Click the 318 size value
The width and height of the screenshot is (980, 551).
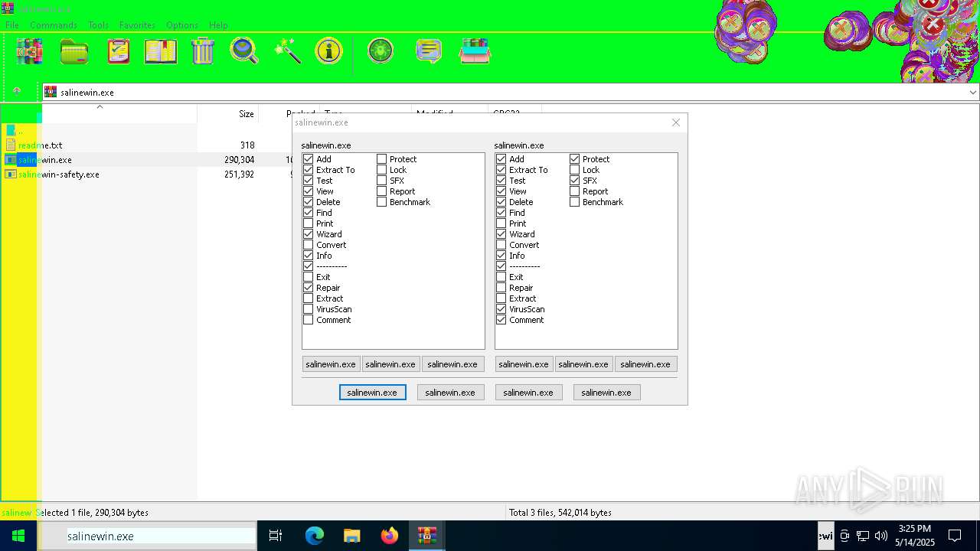click(247, 145)
